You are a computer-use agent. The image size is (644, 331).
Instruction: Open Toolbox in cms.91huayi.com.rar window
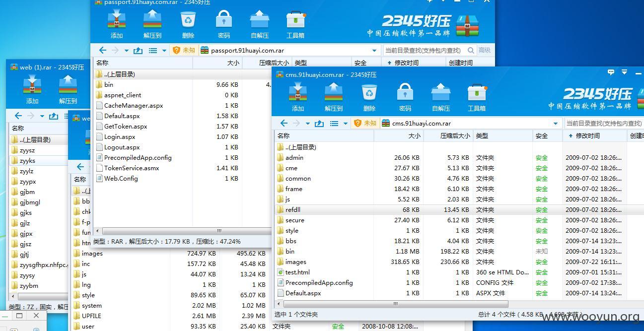click(477, 93)
